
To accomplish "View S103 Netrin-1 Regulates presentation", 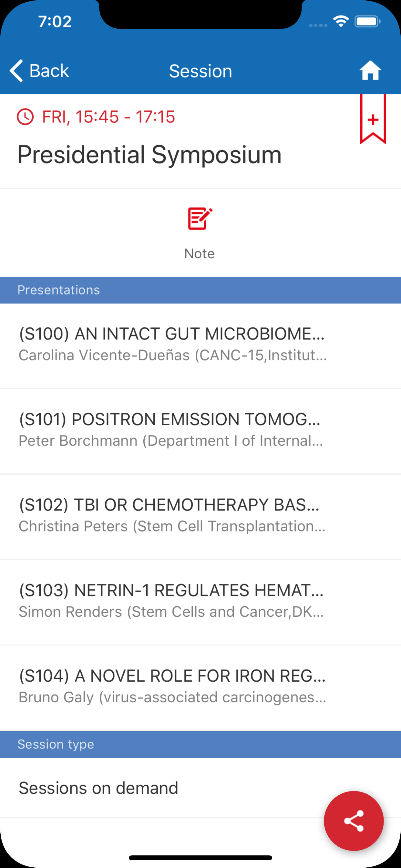I will [x=171, y=600].
